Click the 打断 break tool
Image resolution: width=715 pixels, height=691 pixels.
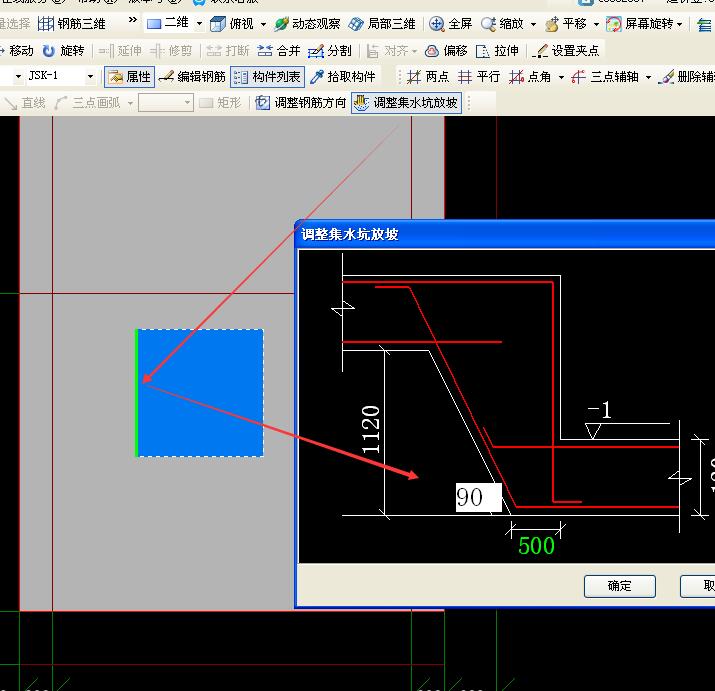coord(228,51)
